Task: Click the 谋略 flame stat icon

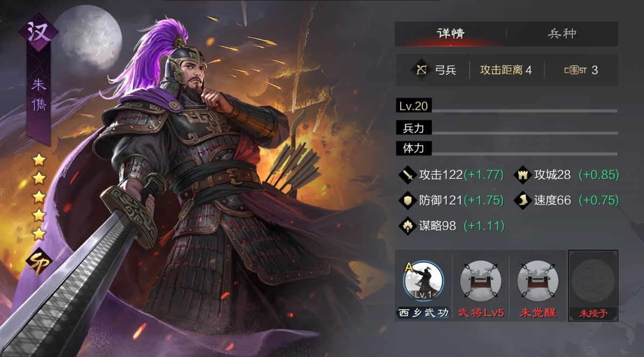Action: 408,226
